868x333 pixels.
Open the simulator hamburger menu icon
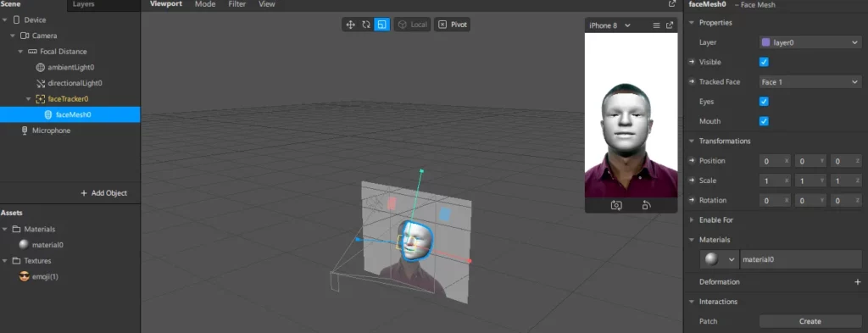click(657, 25)
